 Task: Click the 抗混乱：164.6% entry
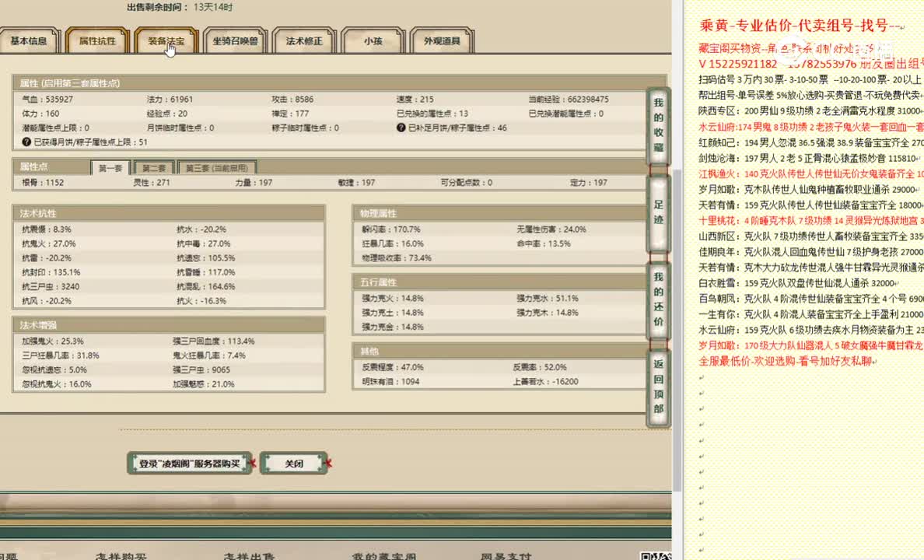205,286
